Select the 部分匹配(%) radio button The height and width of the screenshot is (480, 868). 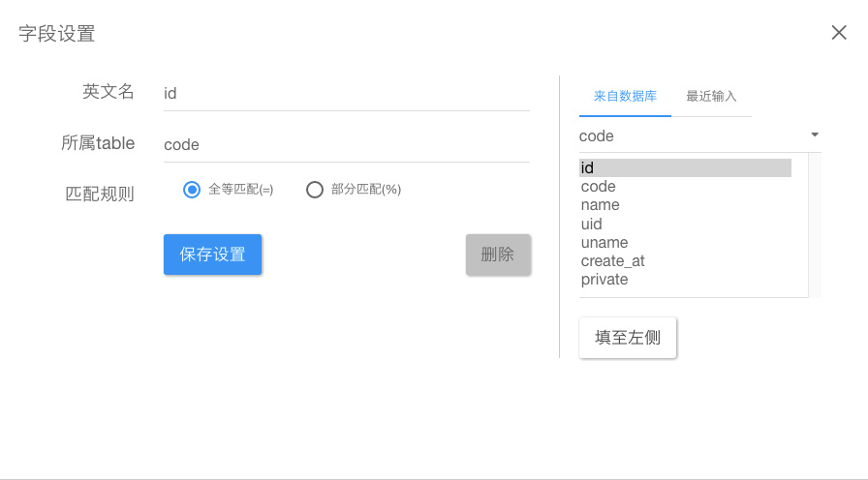pyautogui.click(x=315, y=190)
